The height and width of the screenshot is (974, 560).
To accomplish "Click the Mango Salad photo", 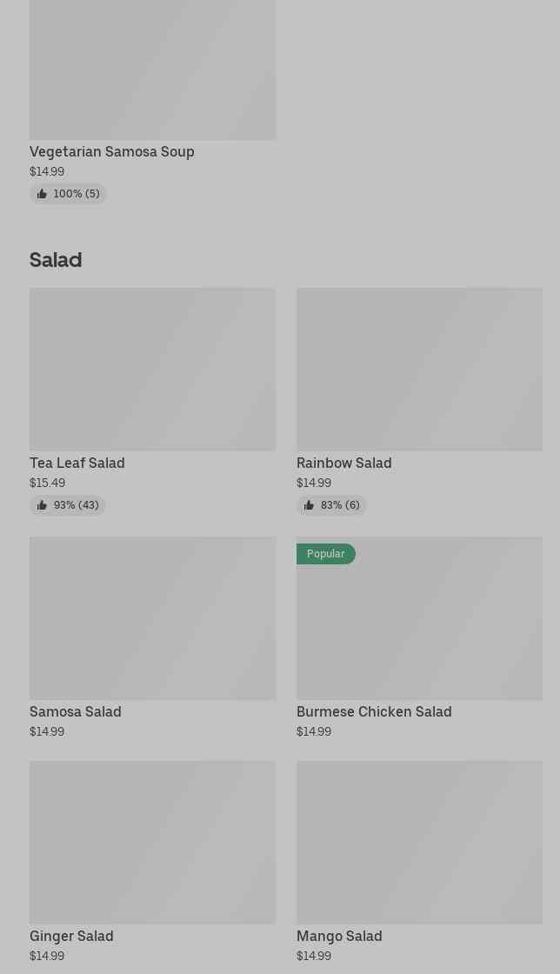I will coord(420,843).
